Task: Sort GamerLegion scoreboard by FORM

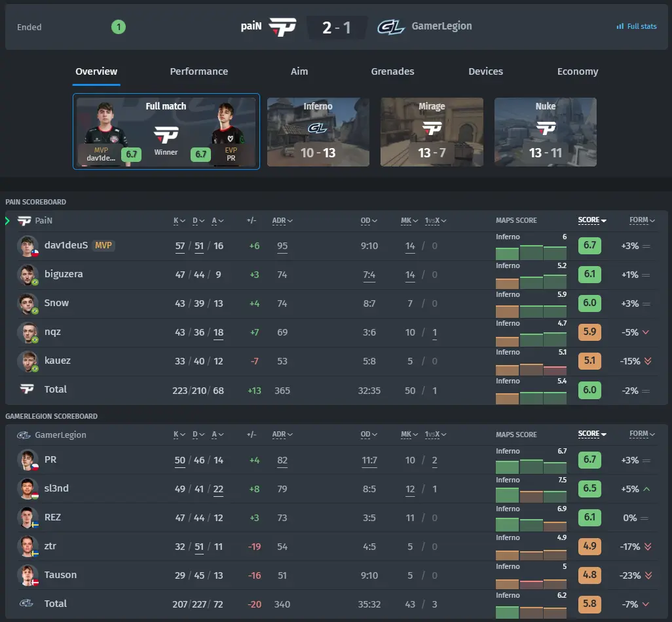Action: (642, 434)
